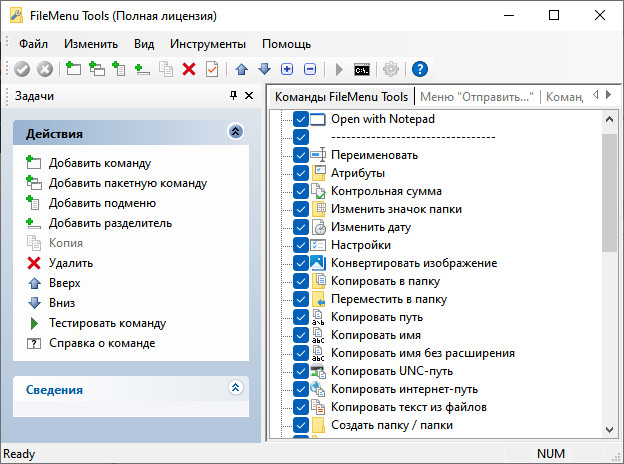The width and height of the screenshot is (624, 464).
Task: Click the Expand All plus toolbar icon
Action: point(287,69)
